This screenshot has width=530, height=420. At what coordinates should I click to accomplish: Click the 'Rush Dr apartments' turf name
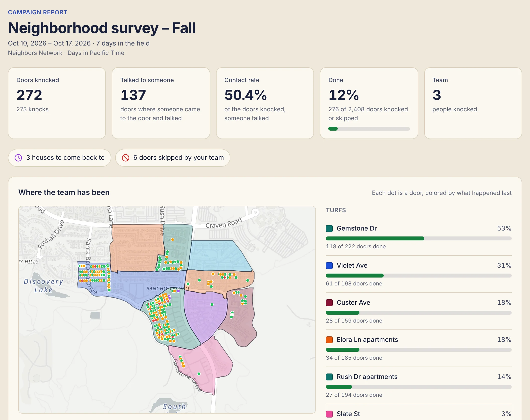pyautogui.click(x=367, y=377)
